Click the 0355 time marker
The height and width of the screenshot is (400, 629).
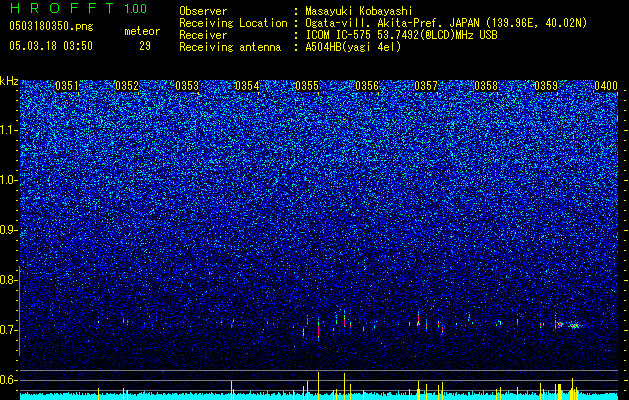coord(307,86)
